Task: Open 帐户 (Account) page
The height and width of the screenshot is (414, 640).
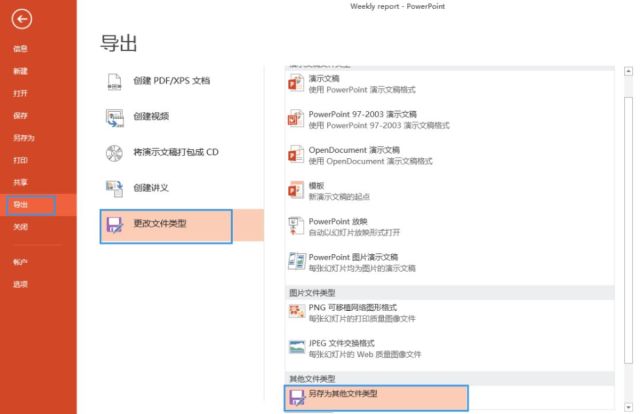Action: (20, 262)
